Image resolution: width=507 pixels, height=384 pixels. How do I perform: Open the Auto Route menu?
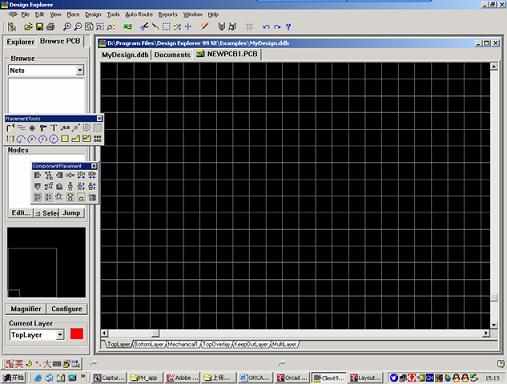pyautogui.click(x=139, y=14)
